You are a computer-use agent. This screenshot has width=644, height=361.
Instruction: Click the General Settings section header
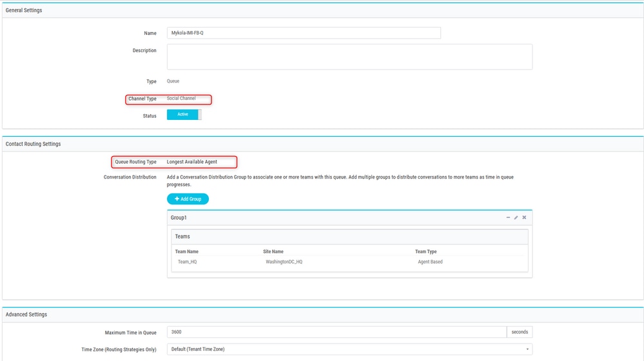click(24, 10)
